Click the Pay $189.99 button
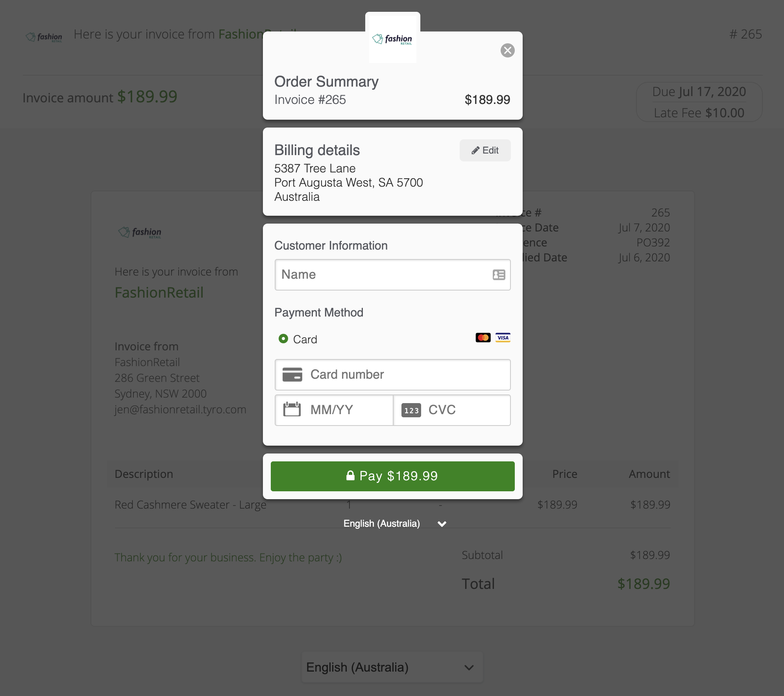 (x=392, y=476)
